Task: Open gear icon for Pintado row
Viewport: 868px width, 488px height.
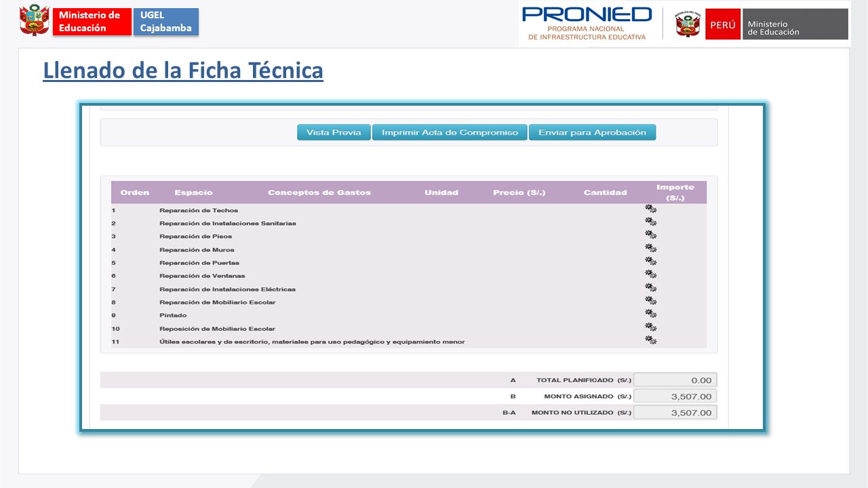Action: 651,314
